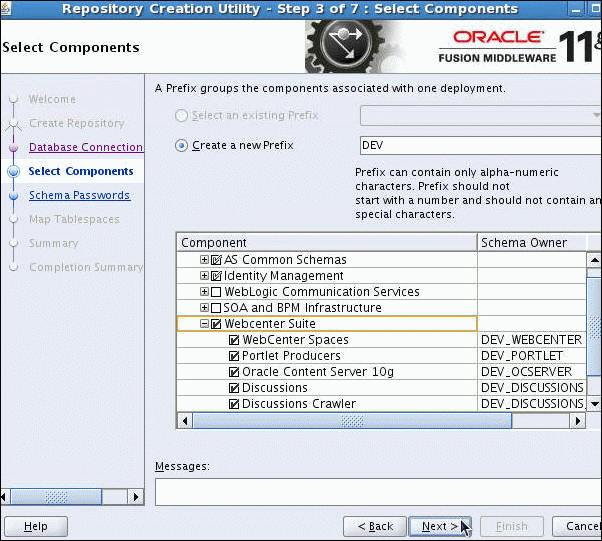
Task: Uncheck Oracle Content Server 10g component
Action: click(x=234, y=372)
